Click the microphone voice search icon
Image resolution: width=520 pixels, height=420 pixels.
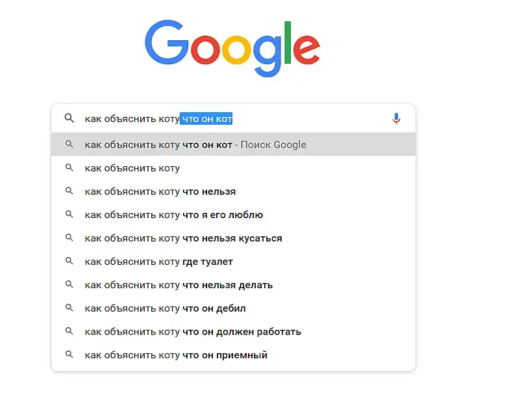pos(397,119)
